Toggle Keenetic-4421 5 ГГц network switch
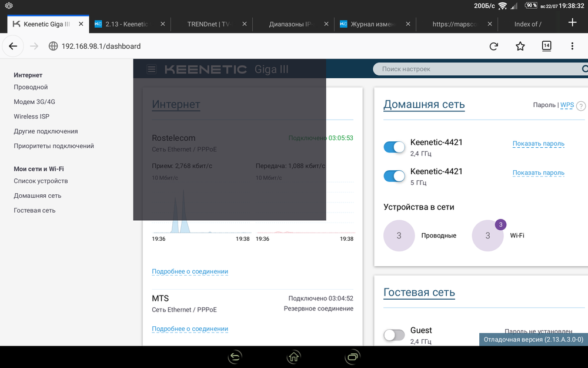 coord(394,175)
